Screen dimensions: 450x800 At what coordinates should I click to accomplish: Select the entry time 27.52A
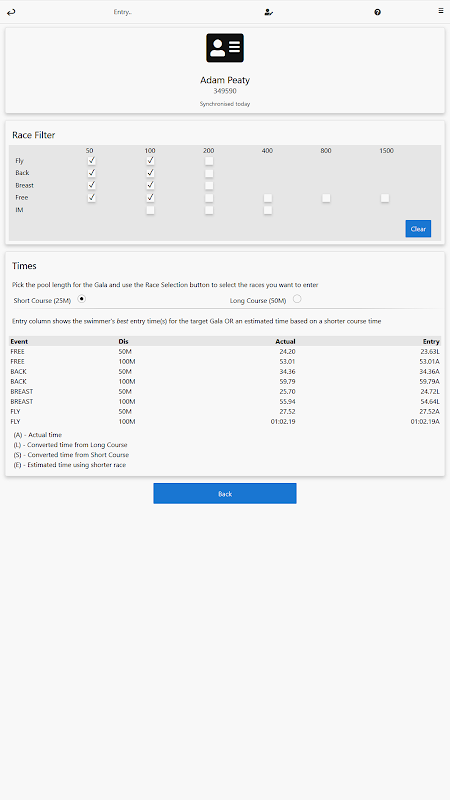(430, 411)
